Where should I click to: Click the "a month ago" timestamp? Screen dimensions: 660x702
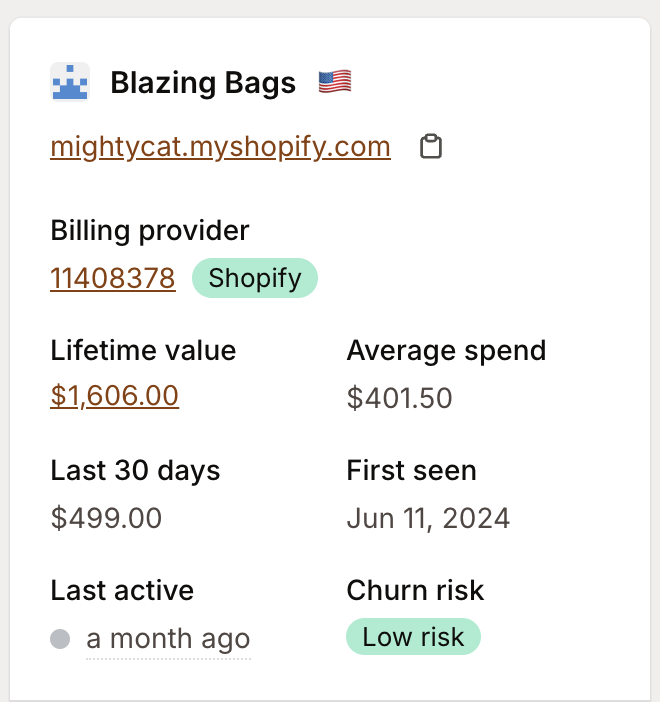[168, 639]
